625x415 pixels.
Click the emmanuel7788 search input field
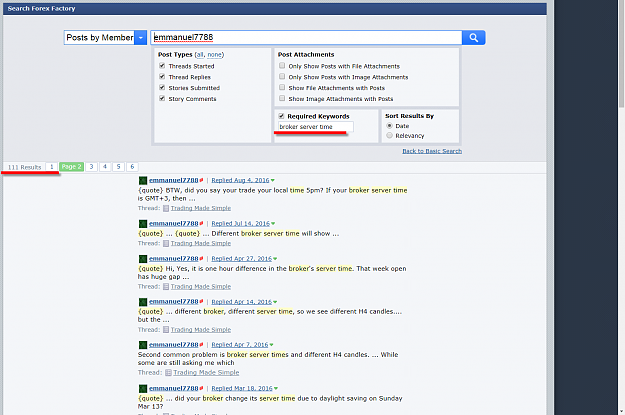click(x=306, y=37)
